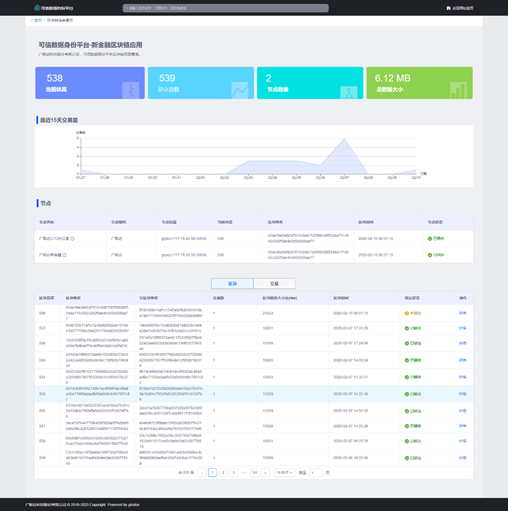Viewport: 508px width, 511px height.
Task: Open details link for block 529
Action: click(462, 458)
